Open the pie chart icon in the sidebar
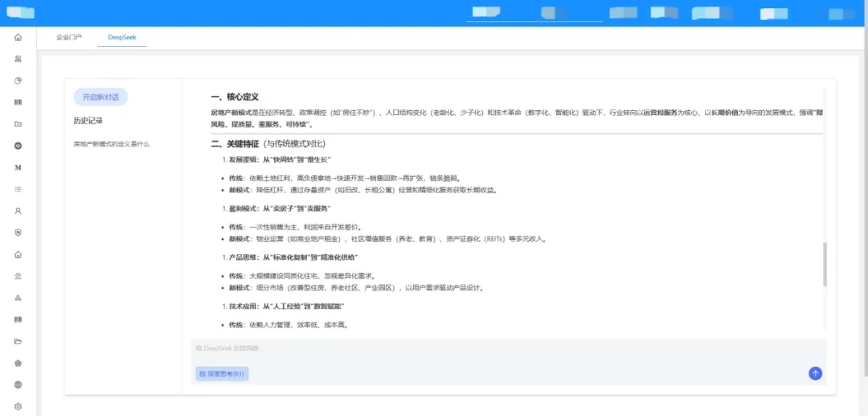 click(18, 80)
